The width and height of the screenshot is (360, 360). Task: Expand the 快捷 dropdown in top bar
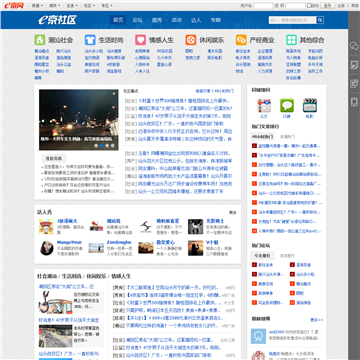[x=37, y=6]
